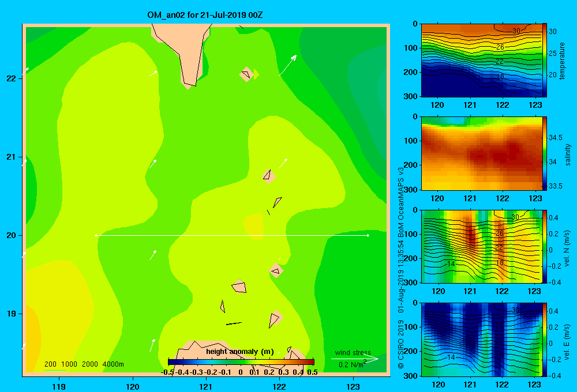
Task: Click the vel. N (m/s) colorbar
Action: pyautogui.click(x=545, y=246)
